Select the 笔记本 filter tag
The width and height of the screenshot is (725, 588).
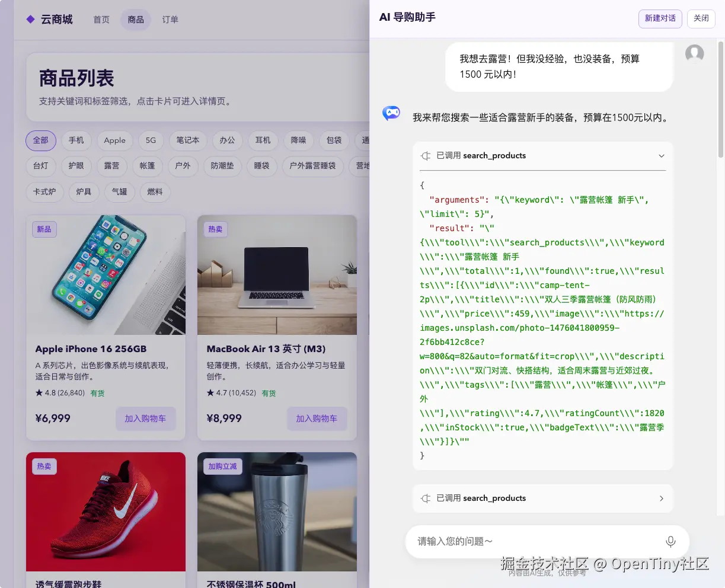pos(188,140)
